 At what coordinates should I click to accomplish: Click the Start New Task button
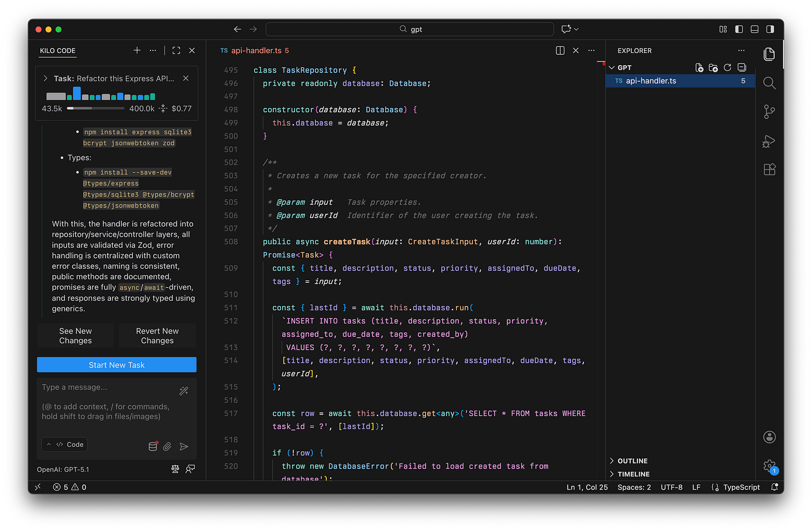117,365
